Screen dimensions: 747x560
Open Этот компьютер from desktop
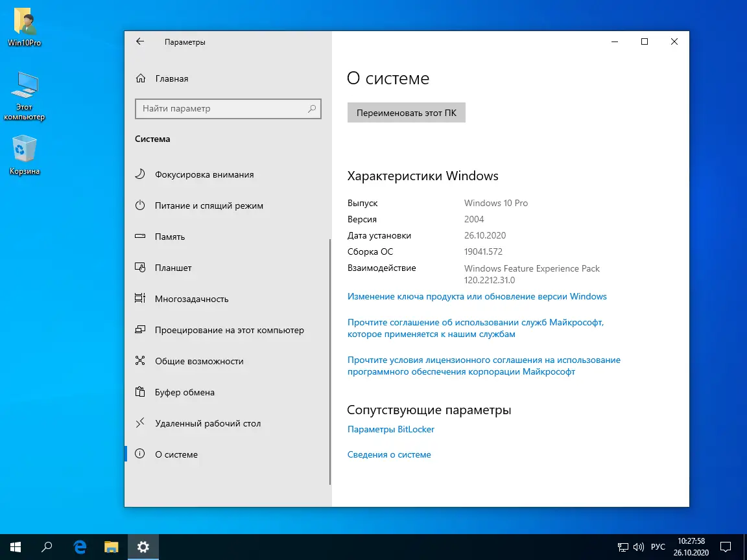(25, 96)
